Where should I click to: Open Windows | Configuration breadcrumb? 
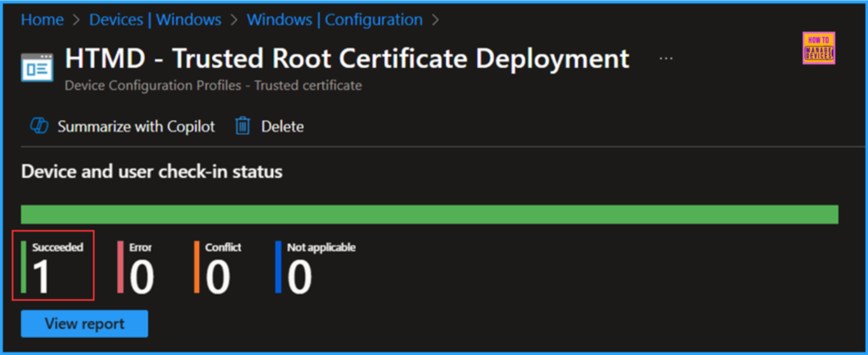coord(334,19)
